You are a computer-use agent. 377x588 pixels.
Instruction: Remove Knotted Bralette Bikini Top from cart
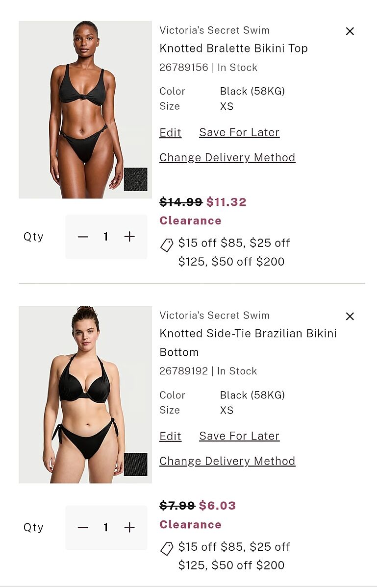[x=350, y=31]
